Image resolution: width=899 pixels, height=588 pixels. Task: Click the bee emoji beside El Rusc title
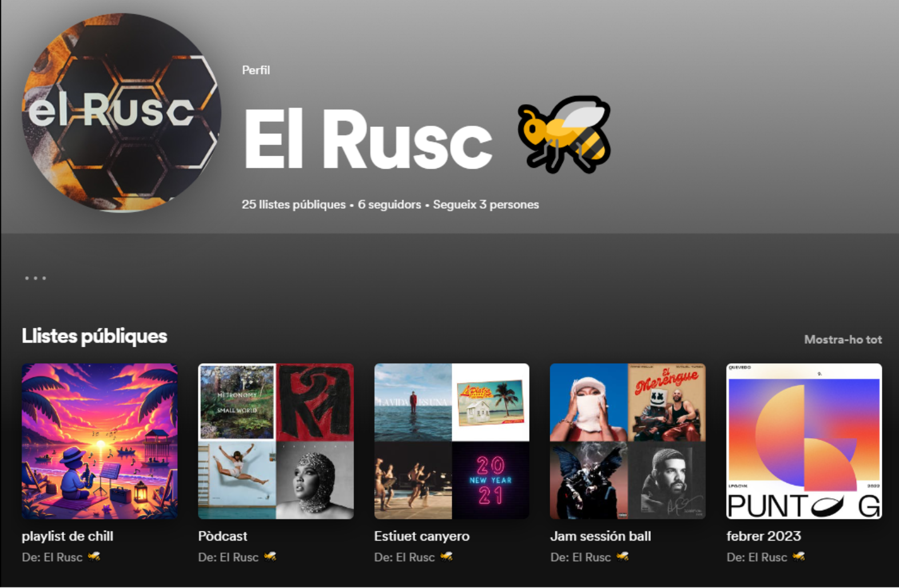(x=564, y=134)
